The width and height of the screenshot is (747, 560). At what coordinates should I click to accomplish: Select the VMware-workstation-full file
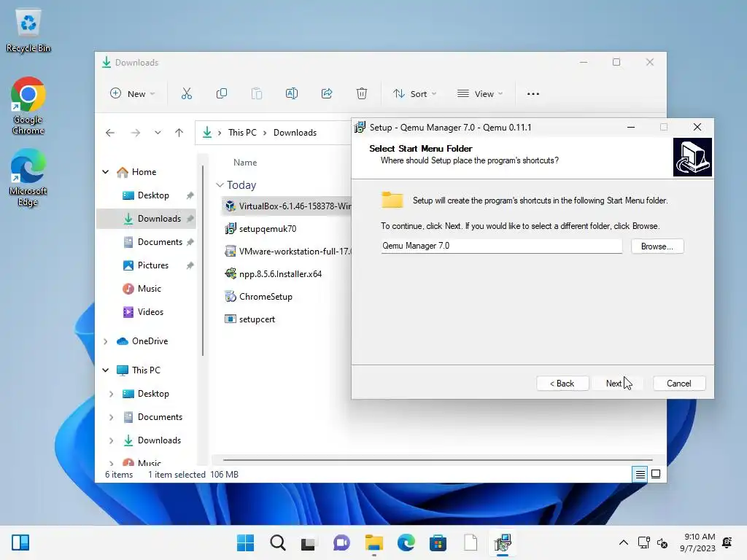click(x=287, y=252)
